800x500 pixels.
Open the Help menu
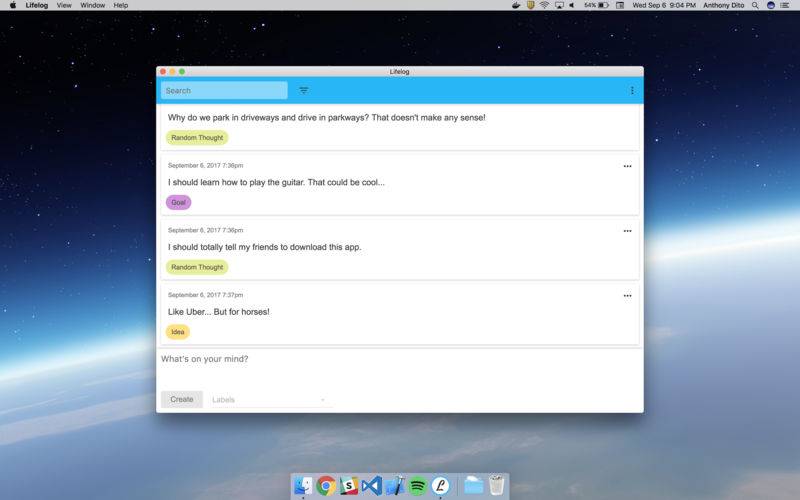click(121, 5)
